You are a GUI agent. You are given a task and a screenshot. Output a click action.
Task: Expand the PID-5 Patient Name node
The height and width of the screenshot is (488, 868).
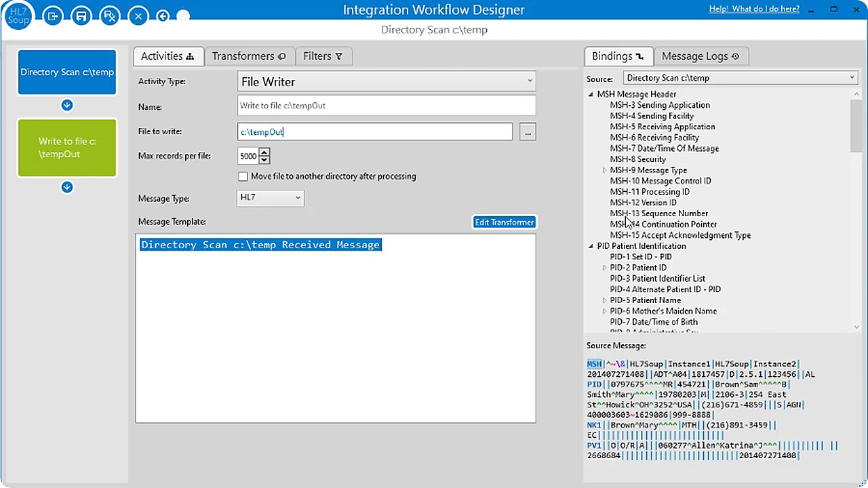click(604, 300)
